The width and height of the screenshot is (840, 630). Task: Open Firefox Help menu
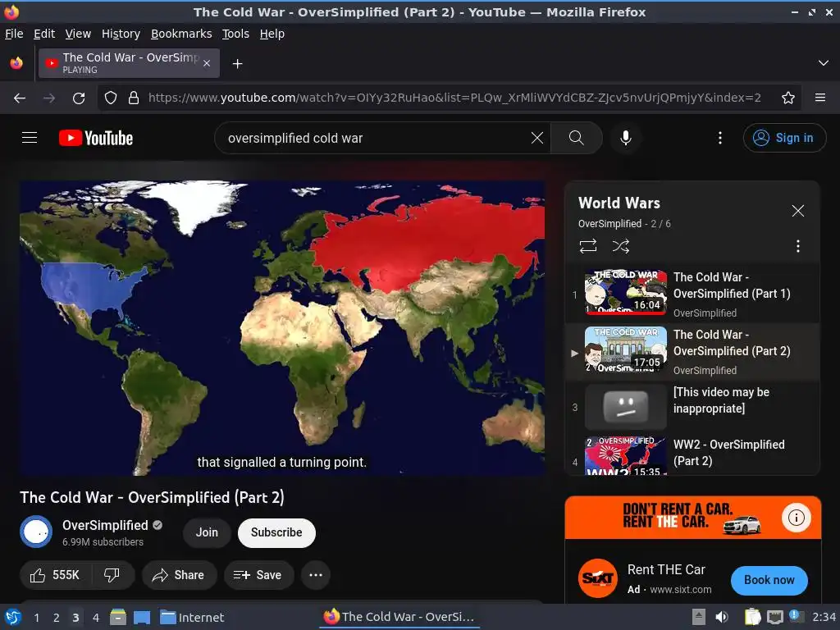click(x=272, y=34)
